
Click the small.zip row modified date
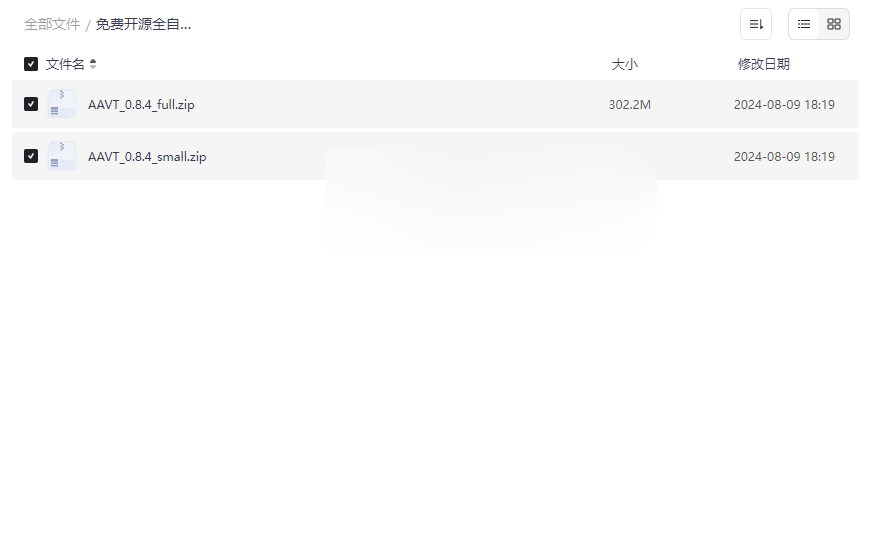point(784,157)
